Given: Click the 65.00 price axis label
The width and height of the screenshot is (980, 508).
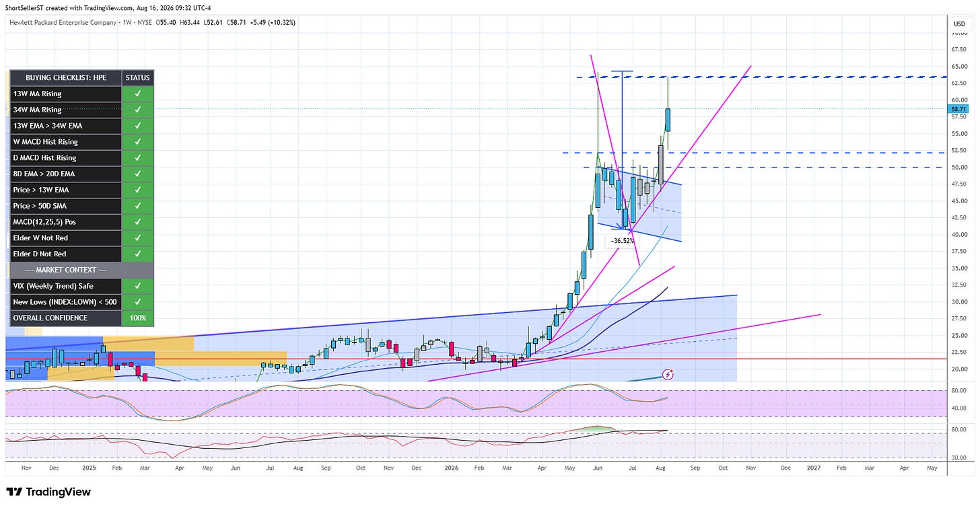Looking at the screenshot, I should click(959, 67).
